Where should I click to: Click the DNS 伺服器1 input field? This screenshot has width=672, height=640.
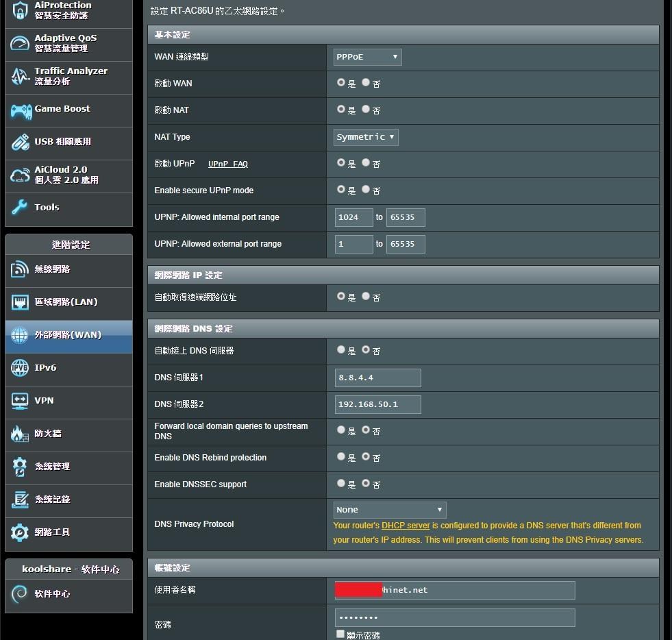[x=377, y=378]
